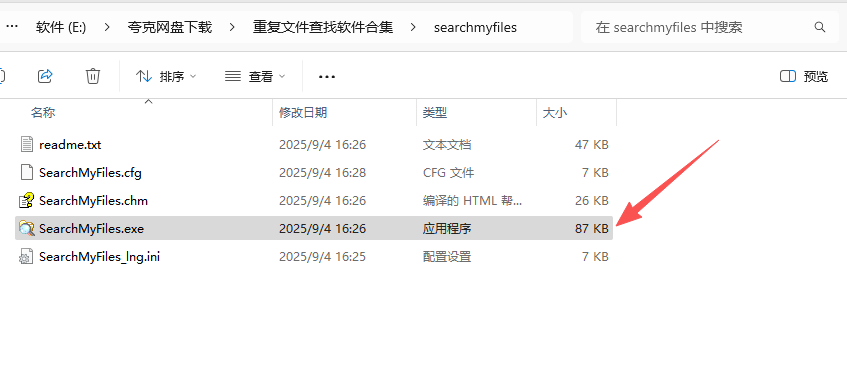Open the 查看 view dropdown
The height and width of the screenshot is (370, 847).
(255, 77)
